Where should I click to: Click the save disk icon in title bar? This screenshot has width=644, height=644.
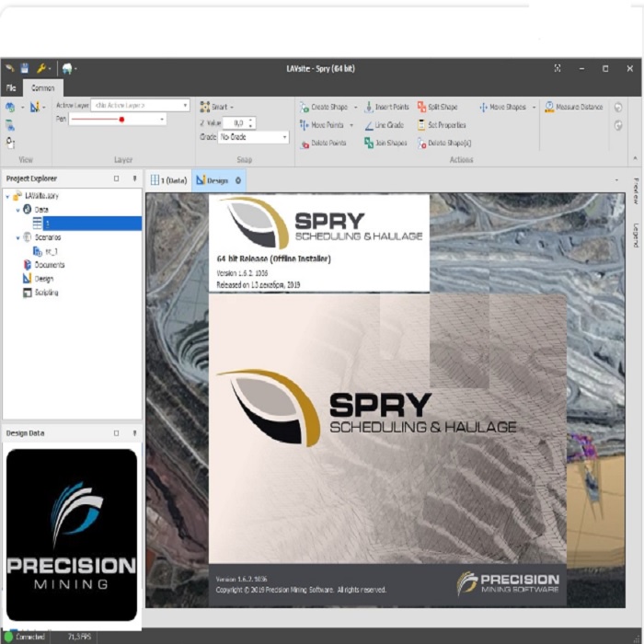25,68
